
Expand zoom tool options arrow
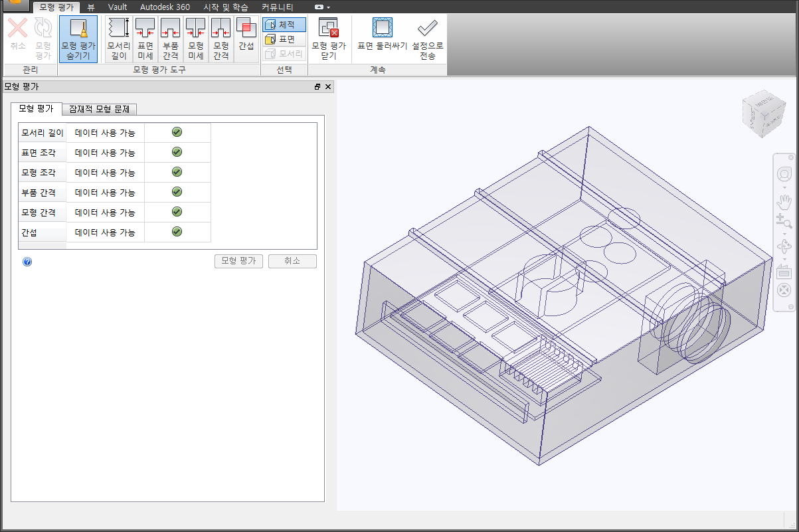point(784,234)
